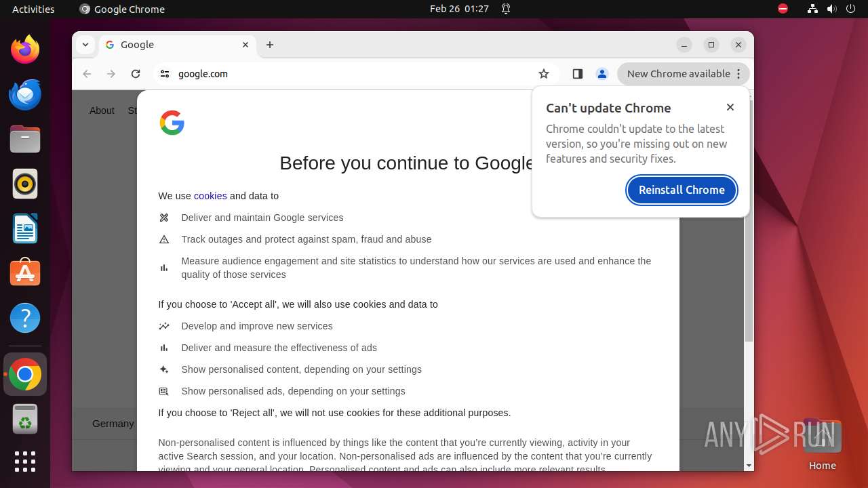Click the Google logo in consent dialog
Screen dimensions: 868x488
pyautogui.click(x=172, y=123)
